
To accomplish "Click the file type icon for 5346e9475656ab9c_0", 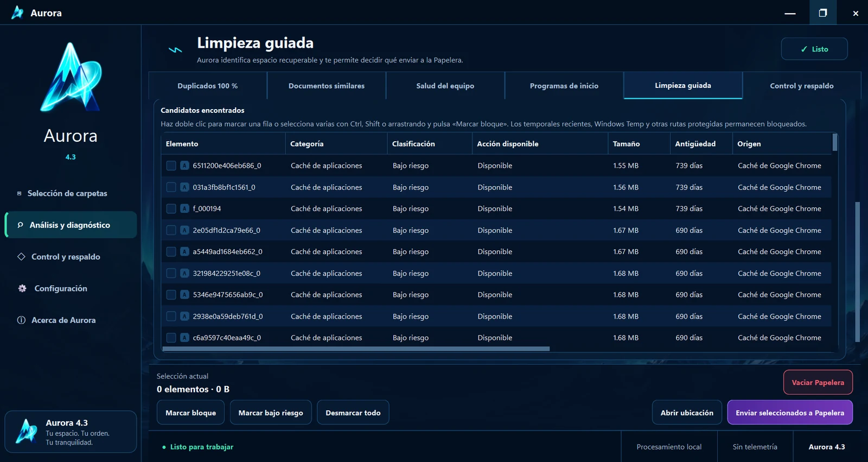I will [x=184, y=295].
